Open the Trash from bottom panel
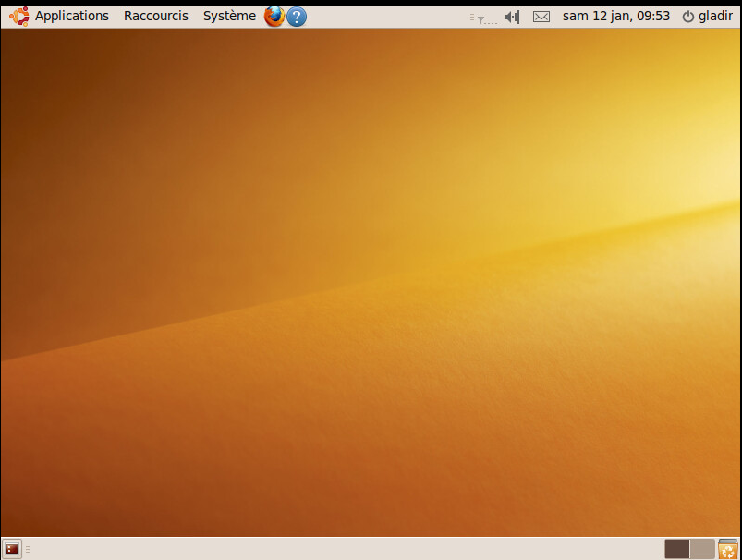 [728, 549]
